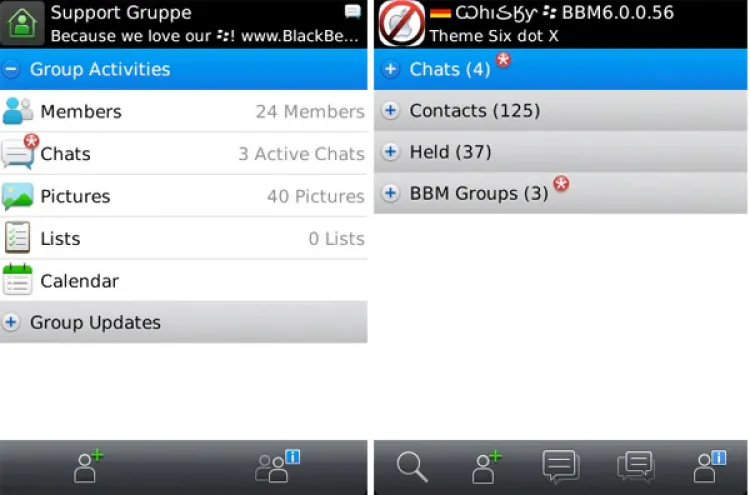Open the single chat bubble toolbar icon
Image resolution: width=750 pixels, height=495 pixels.
click(560, 467)
